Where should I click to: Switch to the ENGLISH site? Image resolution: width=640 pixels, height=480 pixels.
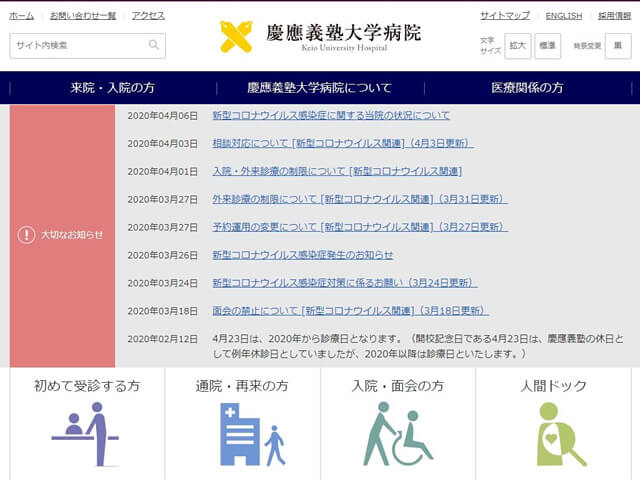pos(564,16)
